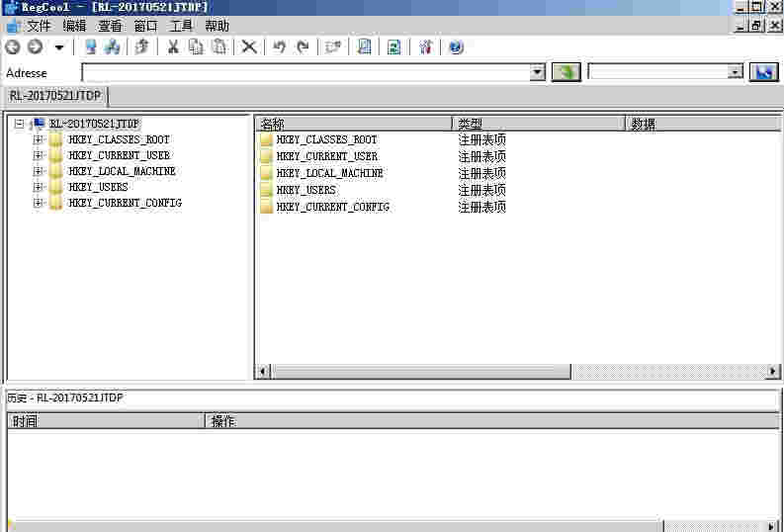Open the 编辑 menu
784x532 pixels.
coord(74,26)
